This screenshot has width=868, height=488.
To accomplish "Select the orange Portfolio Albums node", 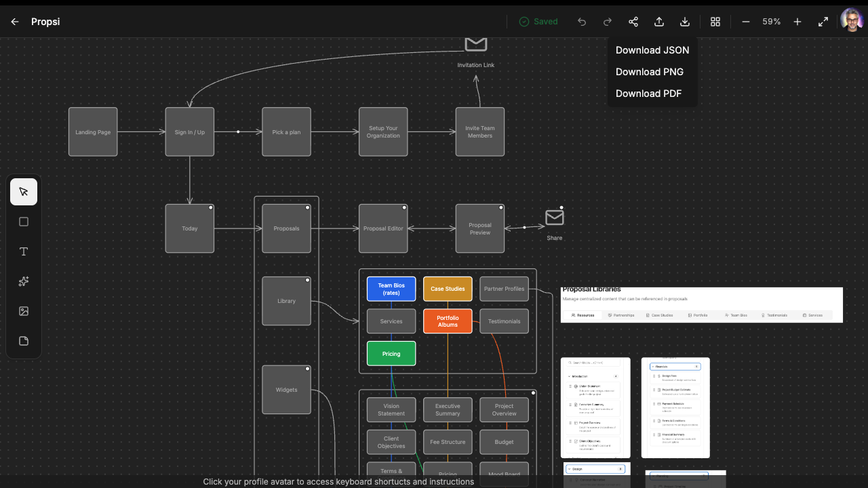I will coord(448,321).
